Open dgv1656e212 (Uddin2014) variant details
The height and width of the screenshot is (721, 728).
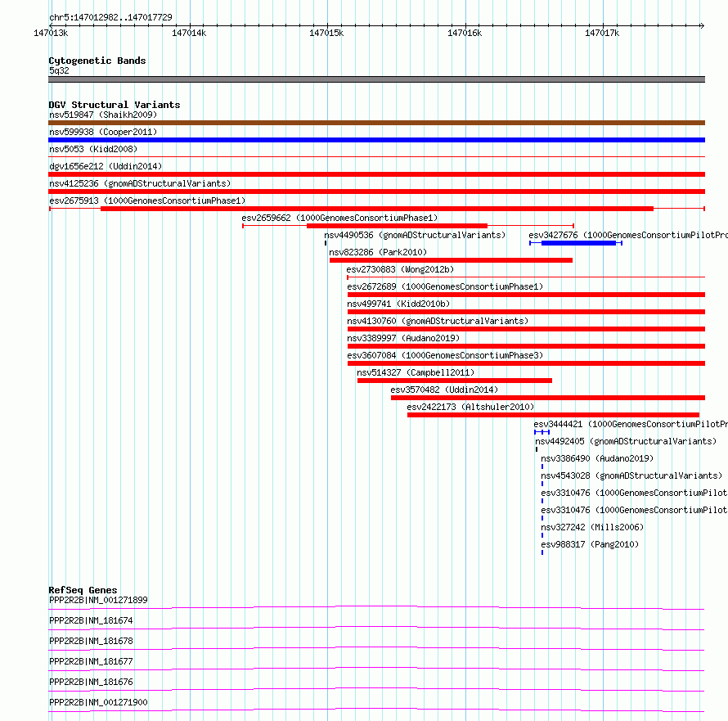(x=106, y=166)
